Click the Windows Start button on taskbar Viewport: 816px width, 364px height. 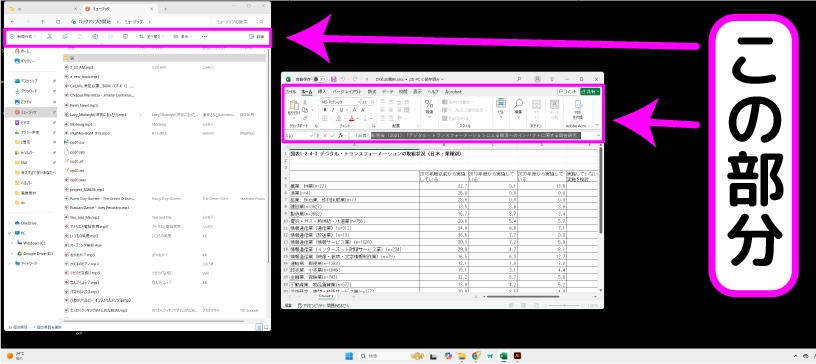click(x=349, y=356)
